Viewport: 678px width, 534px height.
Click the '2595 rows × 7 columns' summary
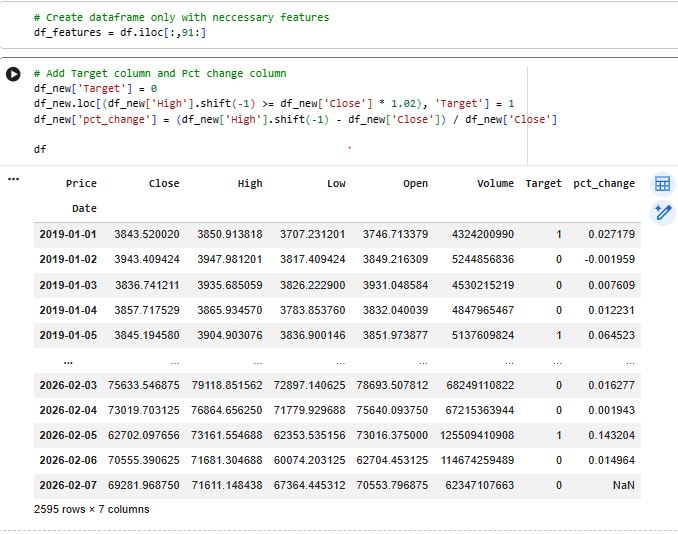point(91,509)
